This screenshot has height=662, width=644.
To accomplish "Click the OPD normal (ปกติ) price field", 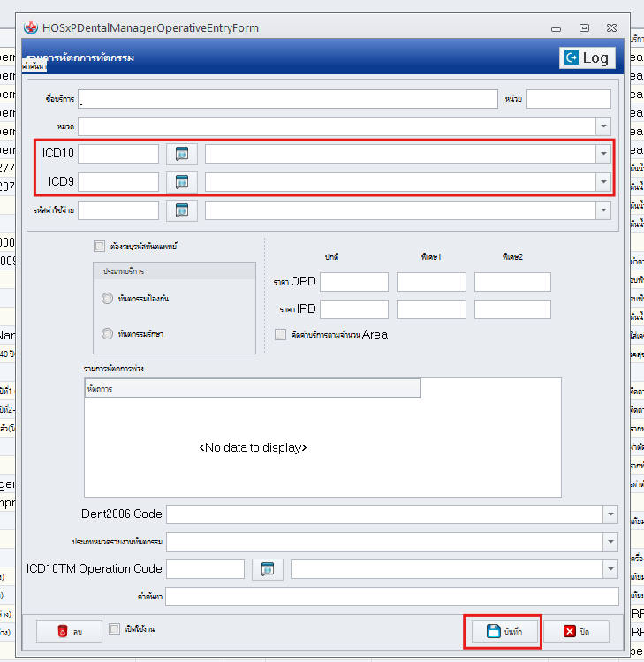I will (x=354, y=282).
